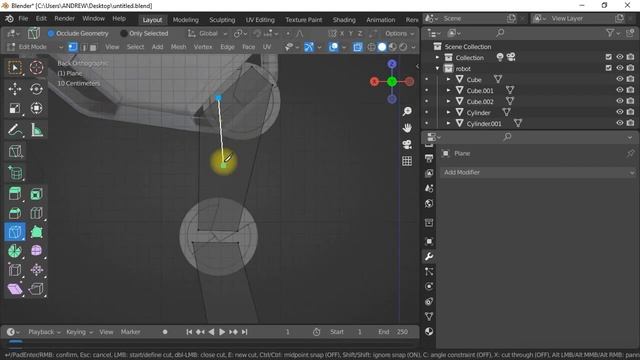640x360 pixels.
Task: Open the Edit Mode dropdown
Action: click(x=35, y=47)
